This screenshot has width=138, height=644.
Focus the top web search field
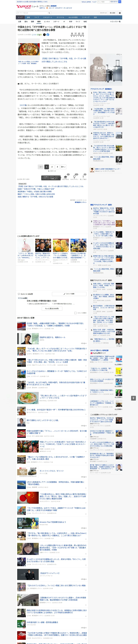pos(103,2)
